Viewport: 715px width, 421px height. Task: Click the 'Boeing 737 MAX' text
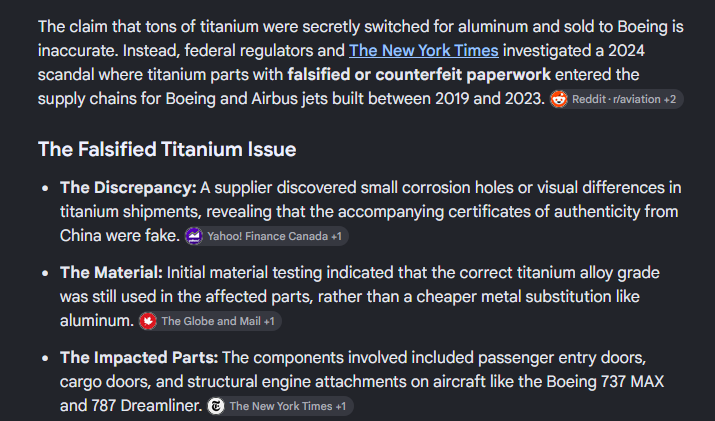[605, 381]
